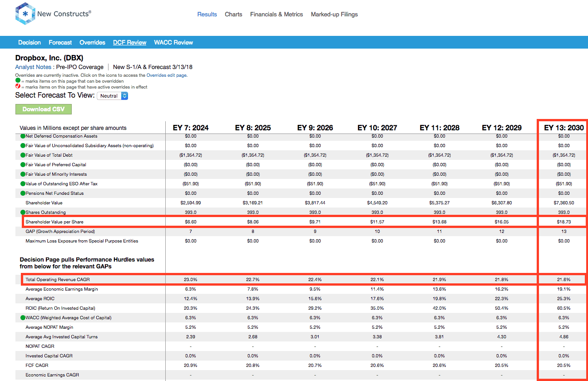
Task: Open Marked-up Filings navigation item
Action: pyautogui.click(x=334, y=15)
